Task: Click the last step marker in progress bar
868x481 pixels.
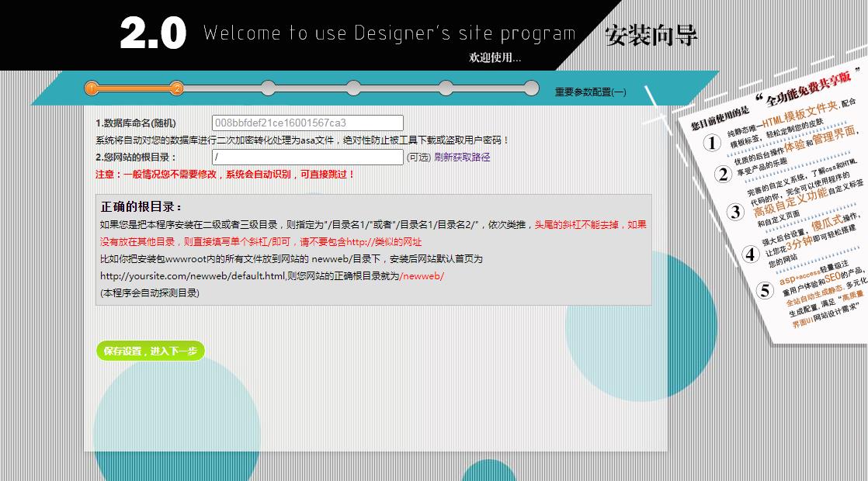Action: click(531, 88)
